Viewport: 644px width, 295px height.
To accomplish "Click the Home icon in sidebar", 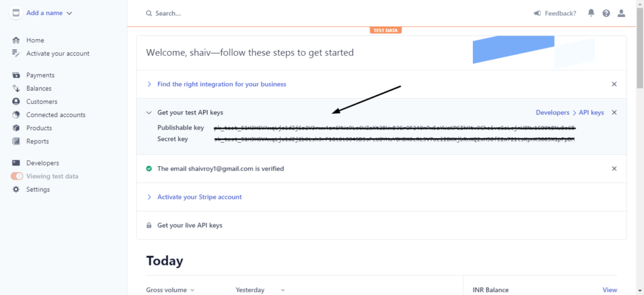I will (16, 40).
